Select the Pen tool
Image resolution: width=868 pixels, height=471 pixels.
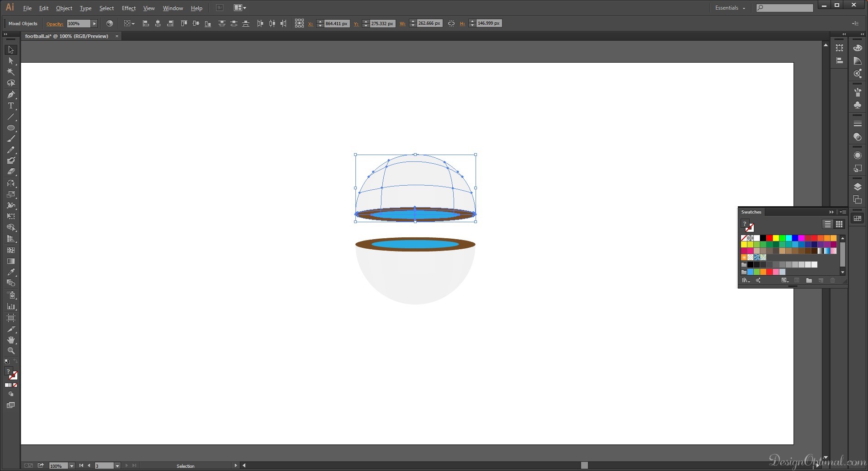pyautogui.click(x=11, y=95)
